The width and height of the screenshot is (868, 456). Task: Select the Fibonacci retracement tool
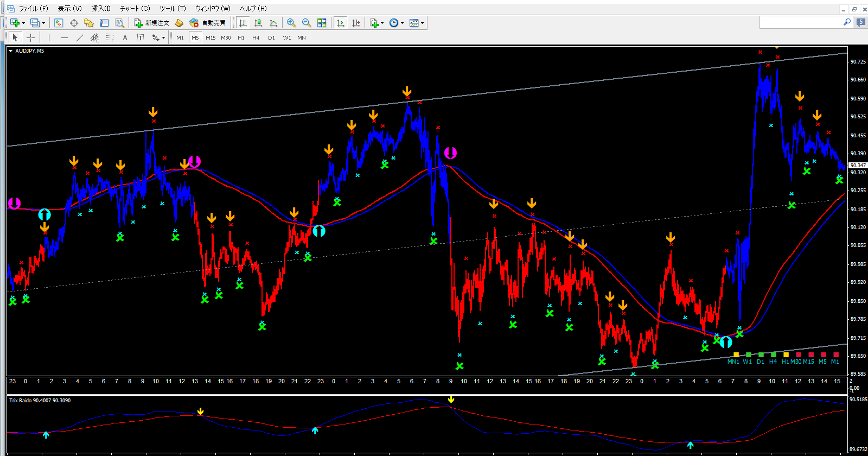(110, 37)
